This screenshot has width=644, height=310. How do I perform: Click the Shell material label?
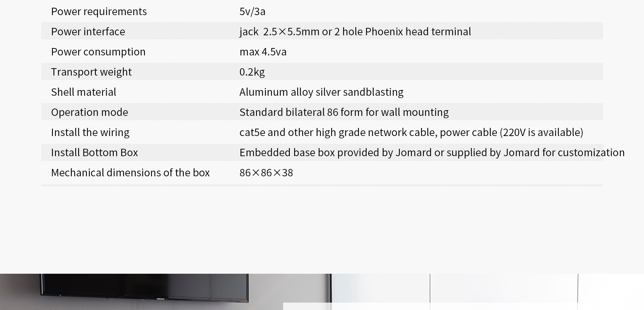[84, 92]
